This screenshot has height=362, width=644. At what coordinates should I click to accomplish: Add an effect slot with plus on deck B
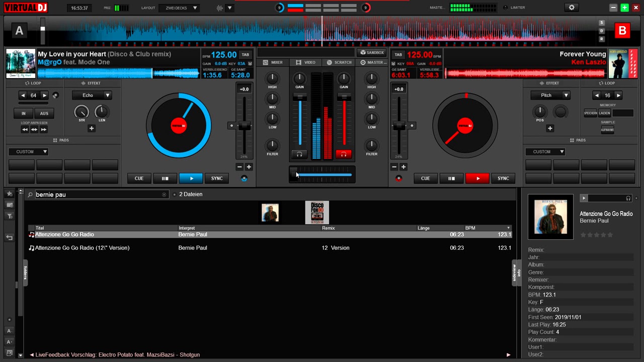click(550, 128)
